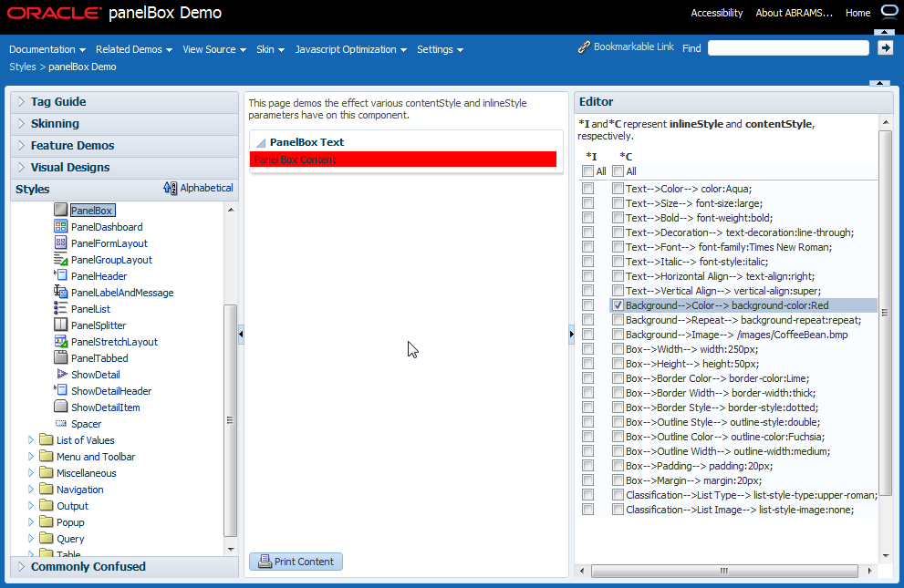The width and height of the screenshot is (904, 588).
Task: Click the PanelStretchLayout icon
Action: 60,341
